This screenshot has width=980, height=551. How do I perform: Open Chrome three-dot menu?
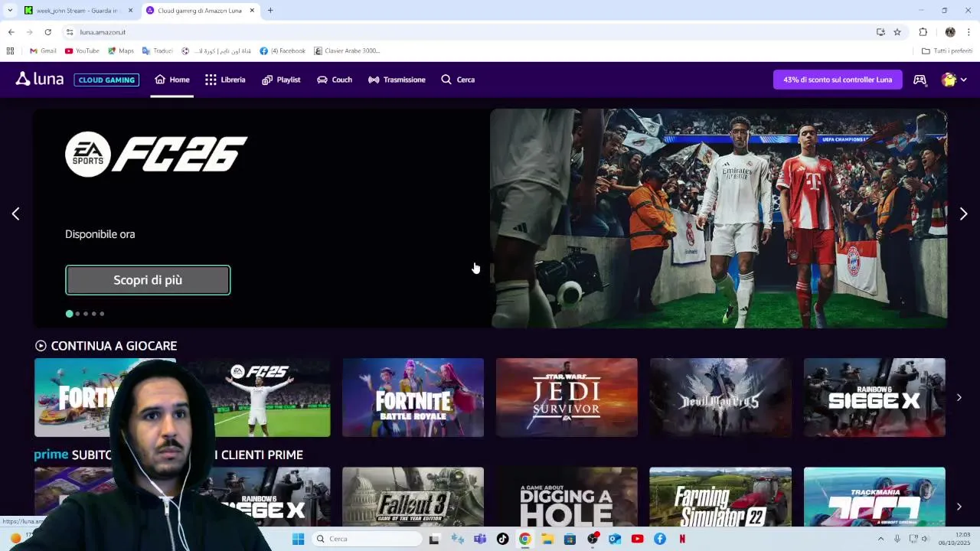(969, 32)
